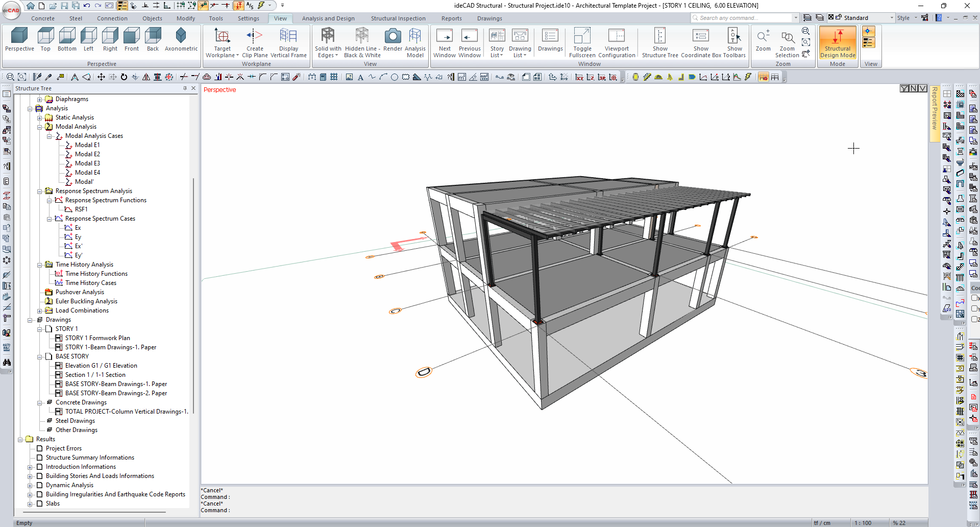Switch to the Reports ribbon tab
The image size is (980, 527).
point(451,18)
